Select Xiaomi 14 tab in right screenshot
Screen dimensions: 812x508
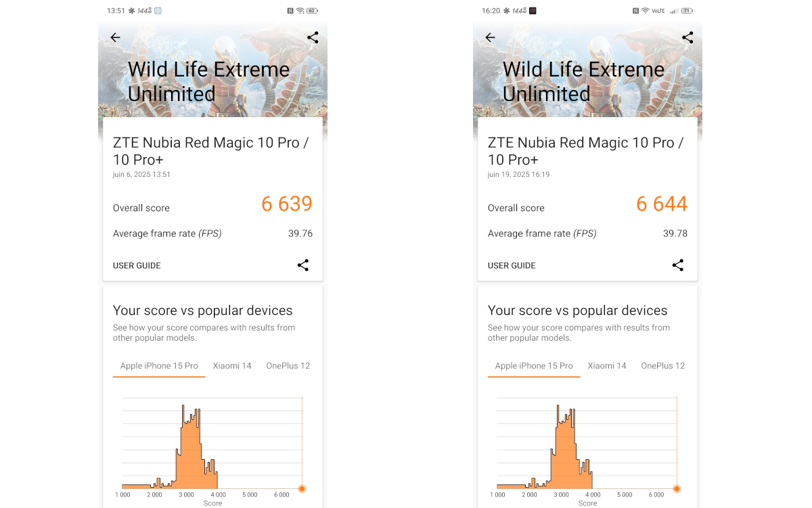(x=607, y=366)
